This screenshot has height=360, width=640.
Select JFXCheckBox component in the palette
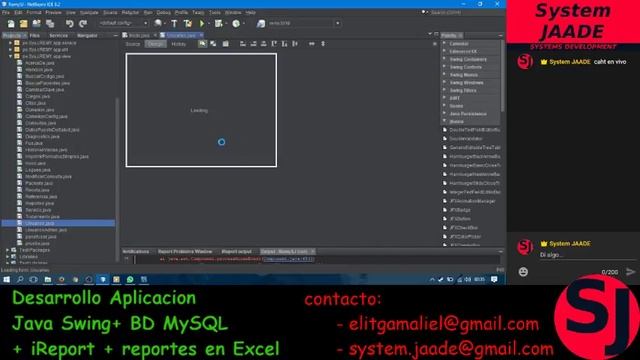(463, 228)
